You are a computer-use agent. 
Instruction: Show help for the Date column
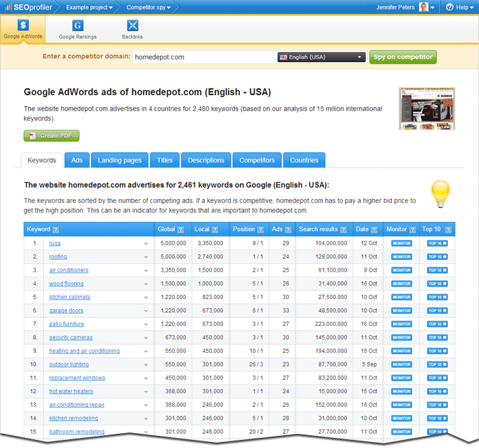click(x=374, y=229)
